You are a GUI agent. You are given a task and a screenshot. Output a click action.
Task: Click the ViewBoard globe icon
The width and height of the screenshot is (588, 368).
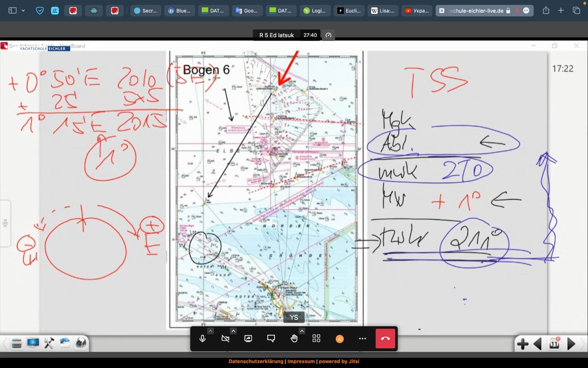click(81, 343)
